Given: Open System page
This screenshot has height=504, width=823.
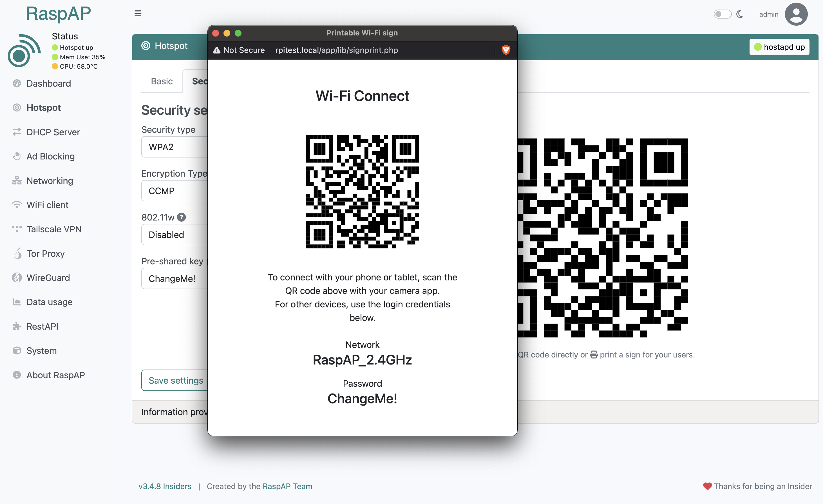Looking at the screenshot, I should [x=41, y=351].
